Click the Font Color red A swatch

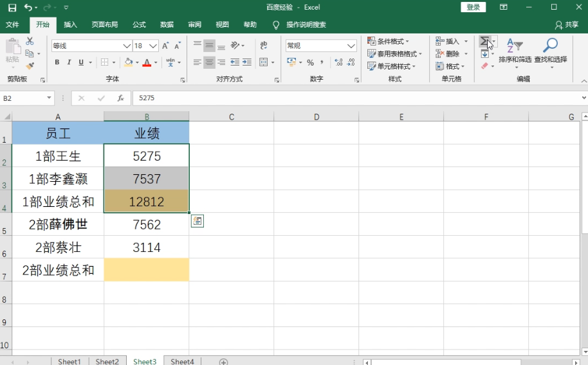(147, 62)
